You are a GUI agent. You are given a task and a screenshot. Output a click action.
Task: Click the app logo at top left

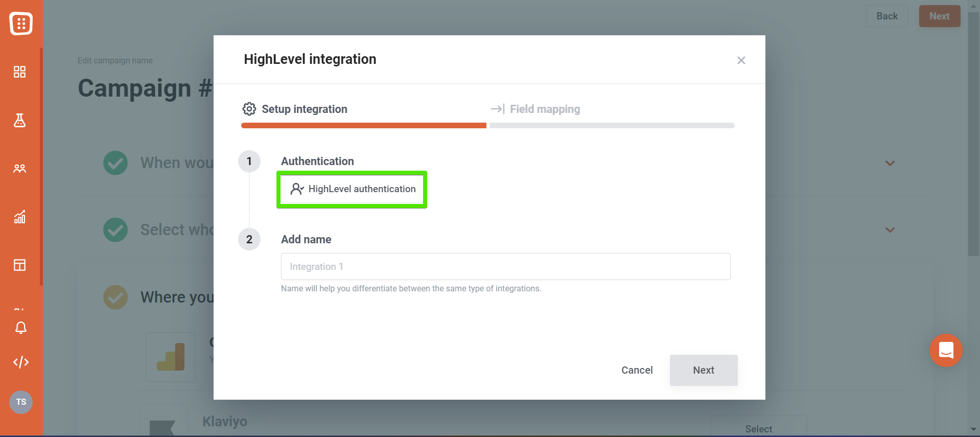coord(21,23)
